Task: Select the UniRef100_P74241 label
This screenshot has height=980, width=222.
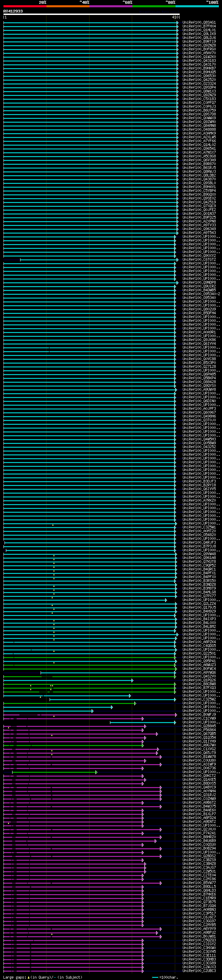Action: pyautogui.click(x=199, y=833)
